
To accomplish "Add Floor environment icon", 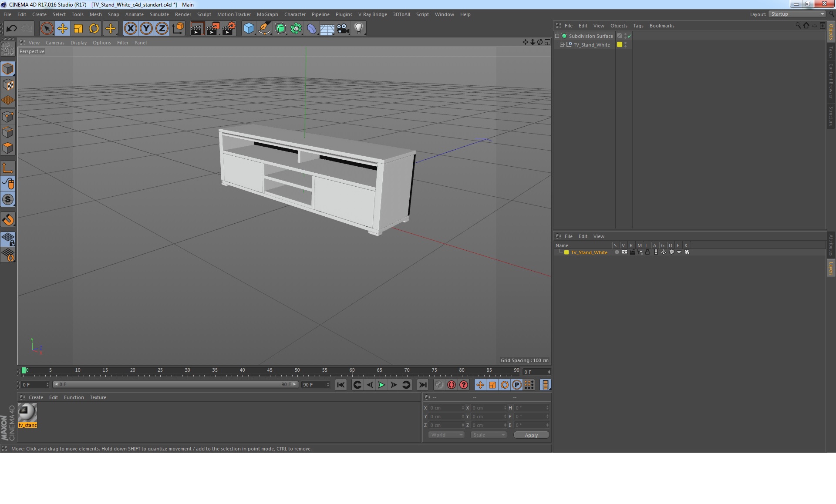I will (327, 29).
